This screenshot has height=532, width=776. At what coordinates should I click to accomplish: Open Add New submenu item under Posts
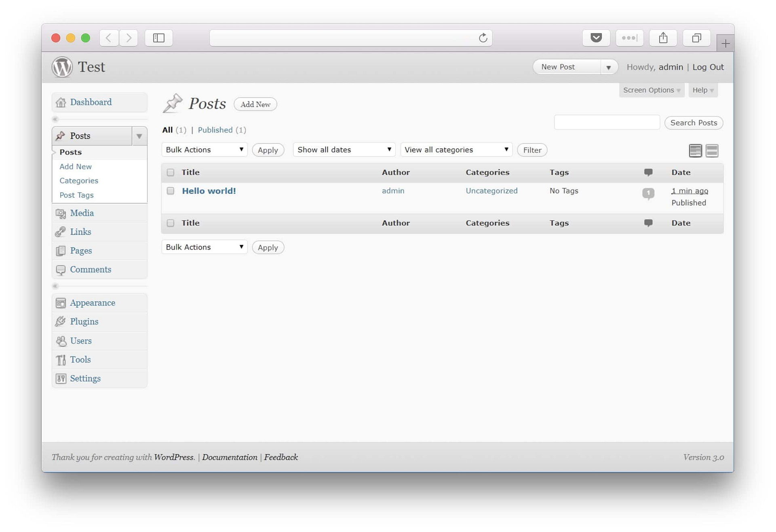76,167
